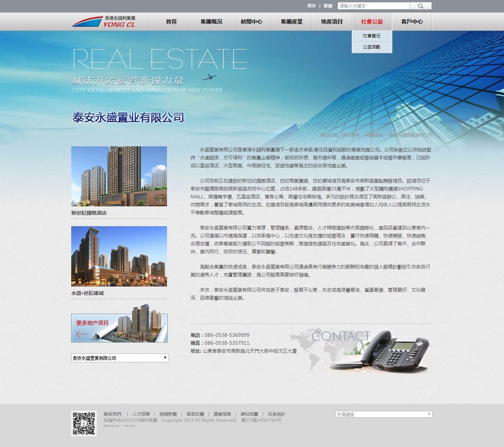Click the fax number 086-0538-5357911
The width and height of the screenshot is (504, 447).
[227, 343]
